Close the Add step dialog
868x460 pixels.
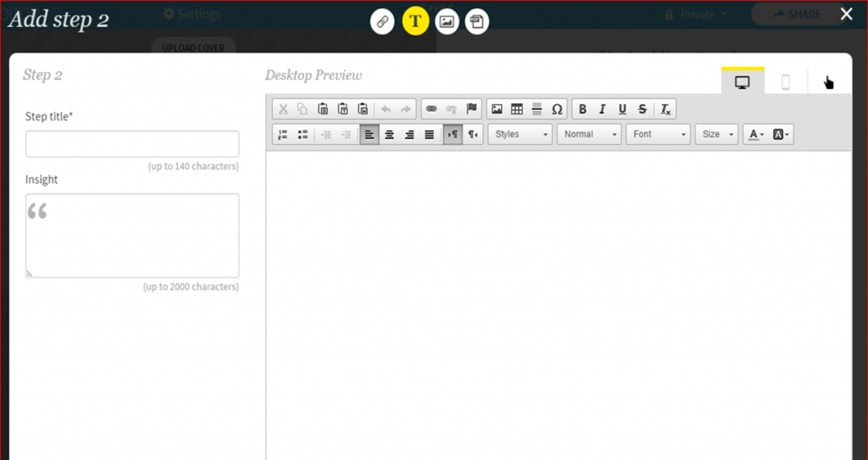[846, 14]
